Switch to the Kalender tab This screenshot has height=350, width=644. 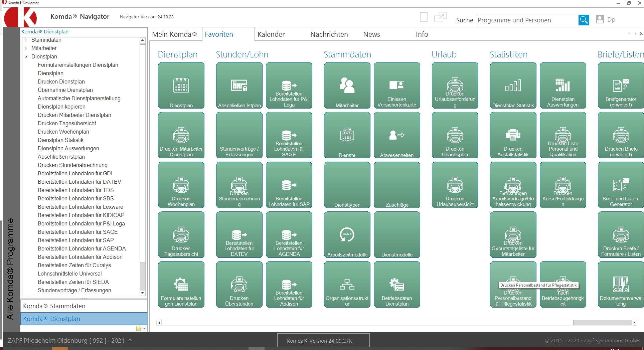(x=271, y=34)
